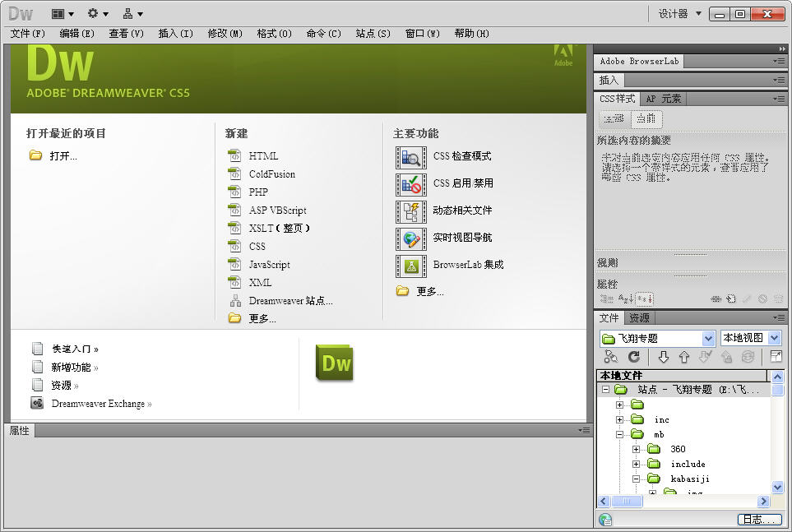This screenshot has height=532, width=792.
Task: Open the 窗口(W) menu
Action: pyautogui.click(x=423, y=34)
